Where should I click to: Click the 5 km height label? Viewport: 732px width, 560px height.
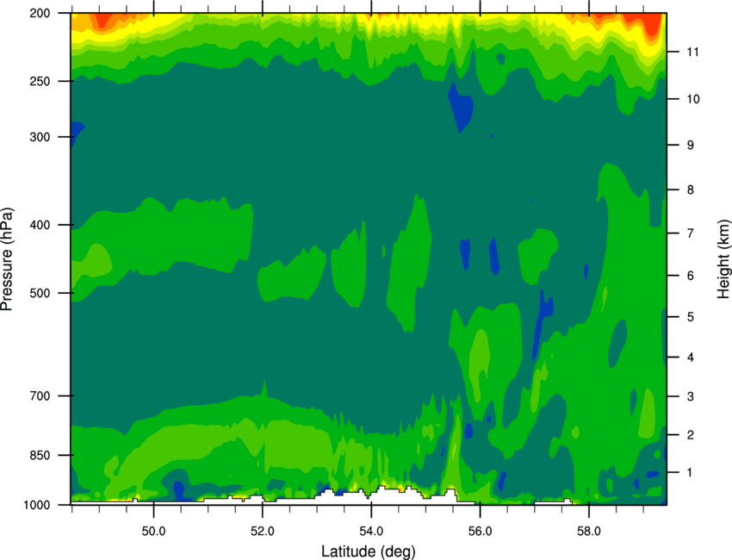[690, 317]
